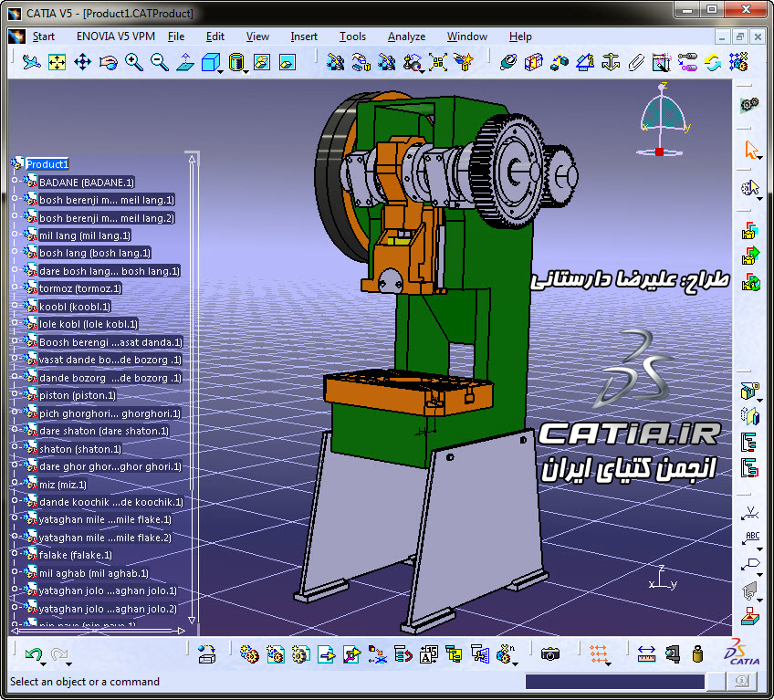
Task: Expand the BADANE (BADANE.1) tree node
Action: pyautogui.click(x=15, y=181)
